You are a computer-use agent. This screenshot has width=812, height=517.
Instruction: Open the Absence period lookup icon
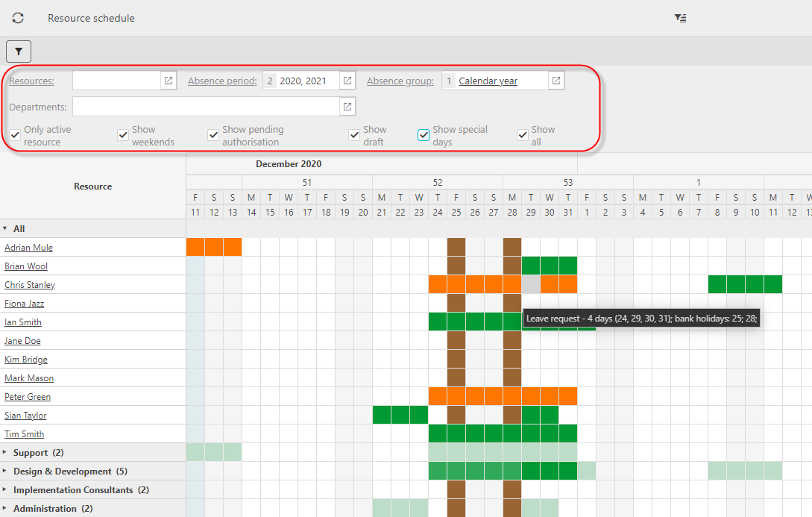point(347,81)
